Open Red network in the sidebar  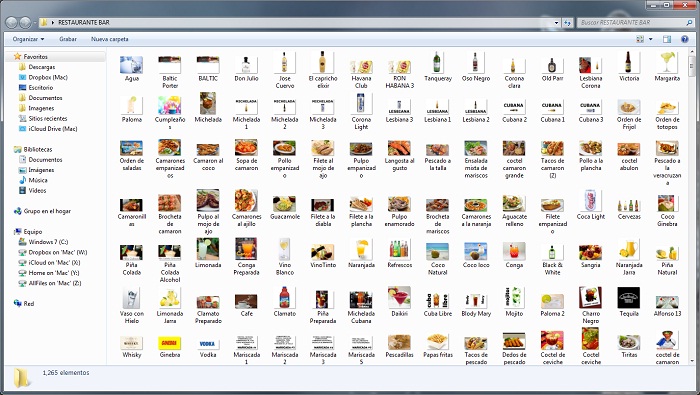29,303
